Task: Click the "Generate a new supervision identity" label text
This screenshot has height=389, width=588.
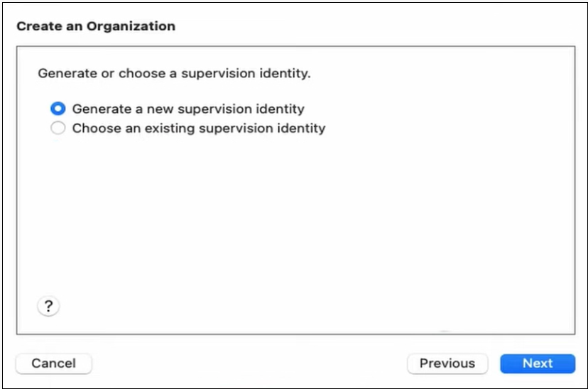Action: [188, 109]
